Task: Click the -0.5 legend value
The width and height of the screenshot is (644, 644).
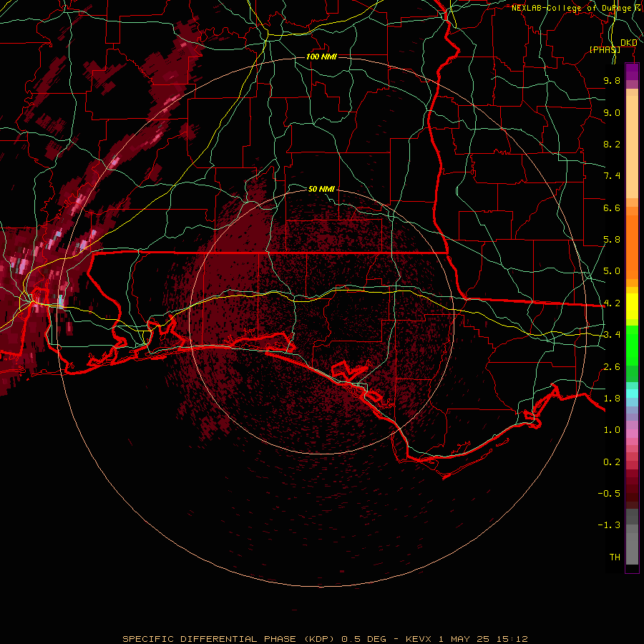Action: click(x=609, y=494)
